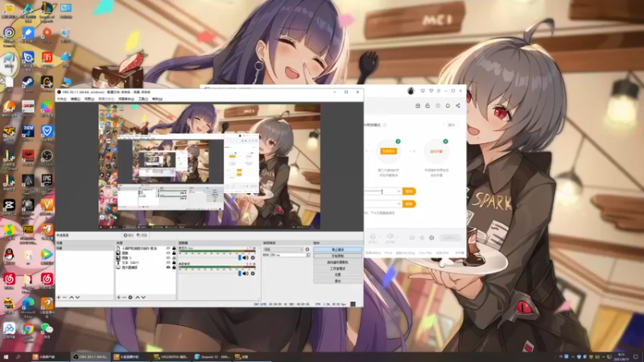644x362 pixels.
Task: Click the share icon in the streaming assistant window
Action: tap(457, 106)
